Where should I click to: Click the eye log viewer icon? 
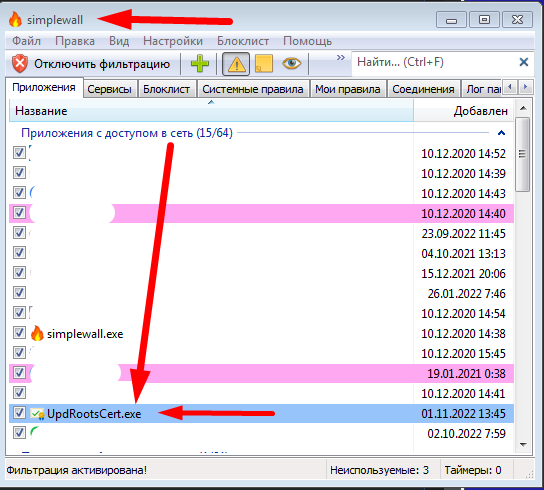coord(291,64)
